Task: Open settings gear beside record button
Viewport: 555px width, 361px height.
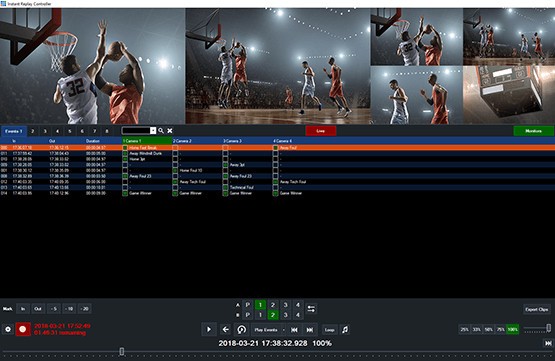Action: [8, 329]
